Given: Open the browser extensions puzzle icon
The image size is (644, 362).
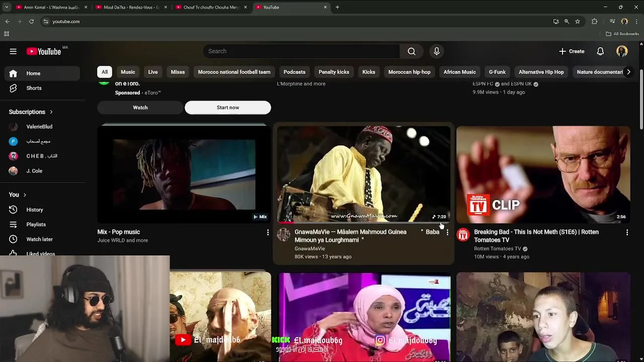Looking at the screenshot, I should click(x=595, y=22).
